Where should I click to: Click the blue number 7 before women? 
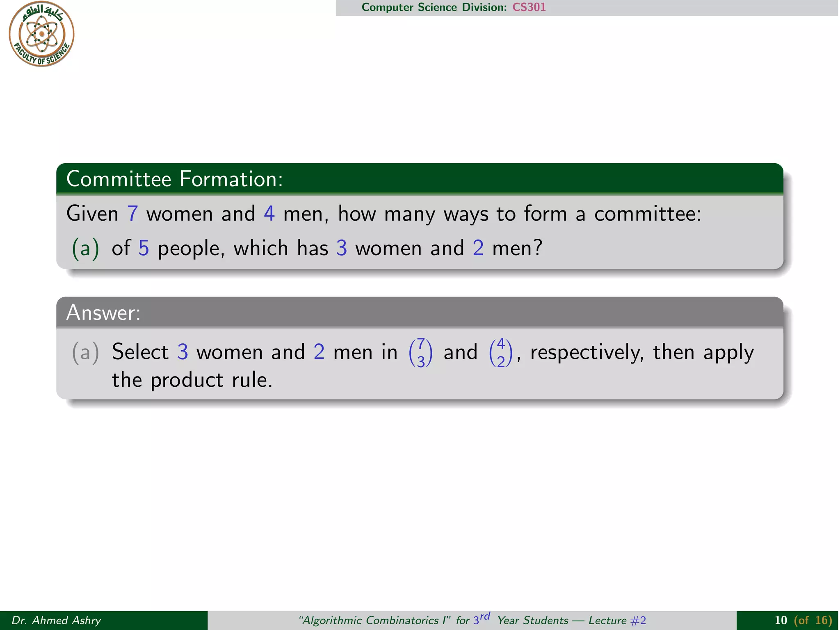point(132,214)
